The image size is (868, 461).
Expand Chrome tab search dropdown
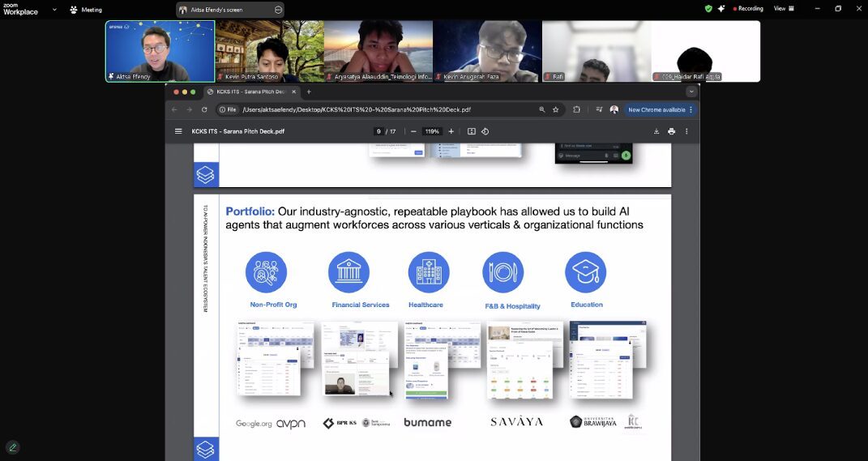[691, 92]
